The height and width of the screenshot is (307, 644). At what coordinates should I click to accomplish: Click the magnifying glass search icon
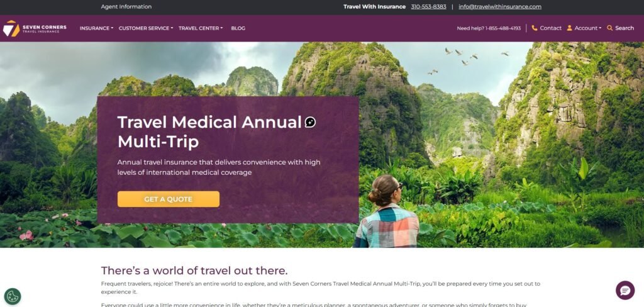point(609,28)
